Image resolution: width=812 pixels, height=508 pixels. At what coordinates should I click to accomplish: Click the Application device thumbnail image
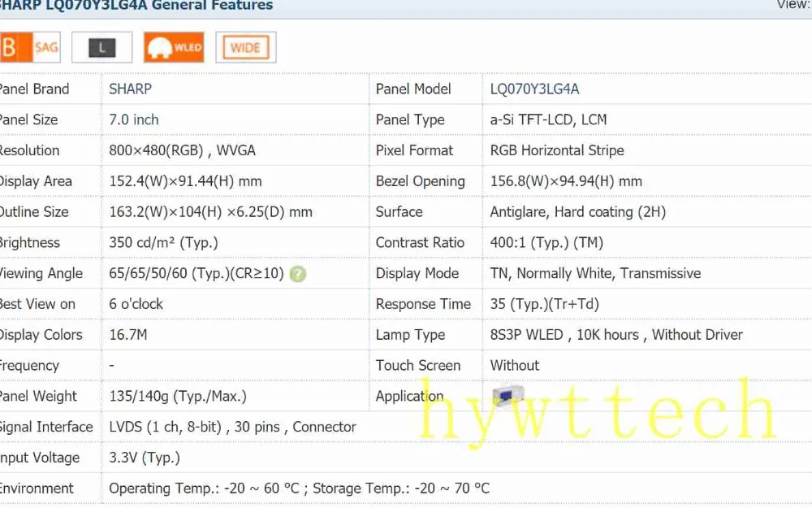[x=508, y=396]
